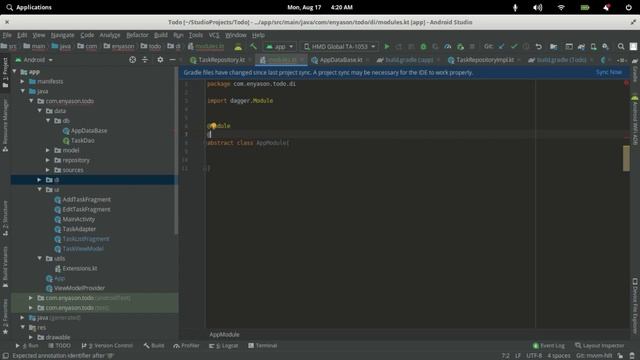Click the Git commit checkmark icon
The width and height of the screenshot is (640, 360).
point(514,47)
